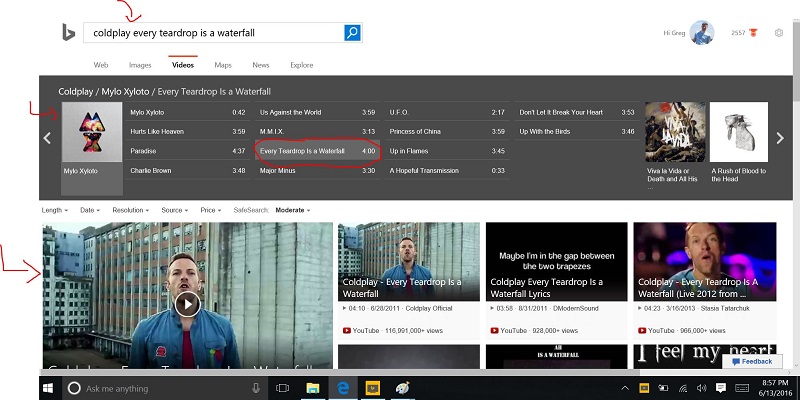Select the Videos tab
800x400 pixels.
click(x=183, y=65)
